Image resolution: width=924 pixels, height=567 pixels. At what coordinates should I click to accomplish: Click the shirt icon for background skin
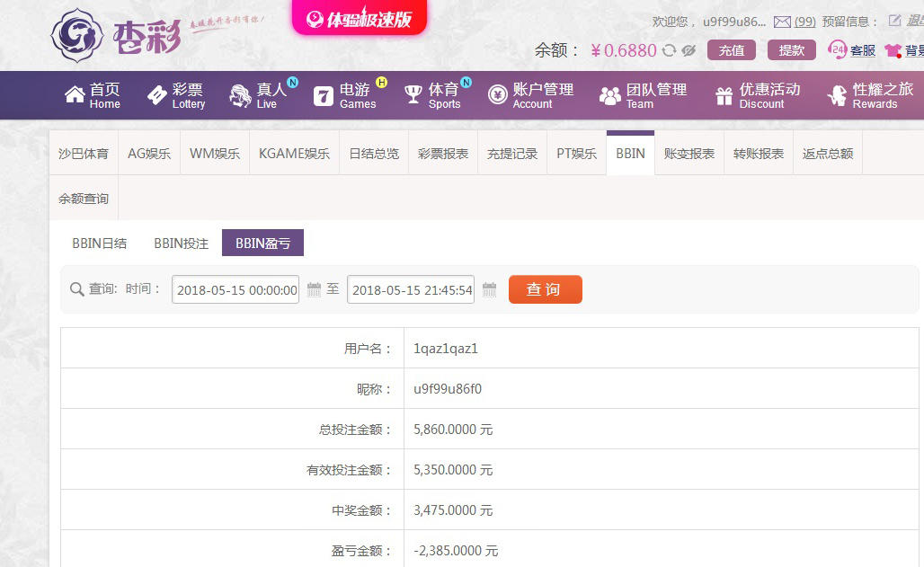(x=893, y=50)
